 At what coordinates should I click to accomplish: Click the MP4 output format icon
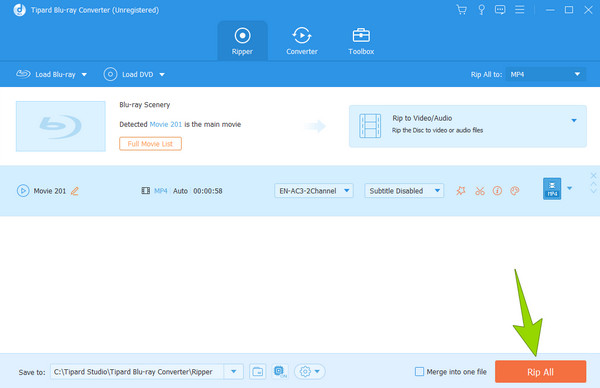tap(552, 189)
